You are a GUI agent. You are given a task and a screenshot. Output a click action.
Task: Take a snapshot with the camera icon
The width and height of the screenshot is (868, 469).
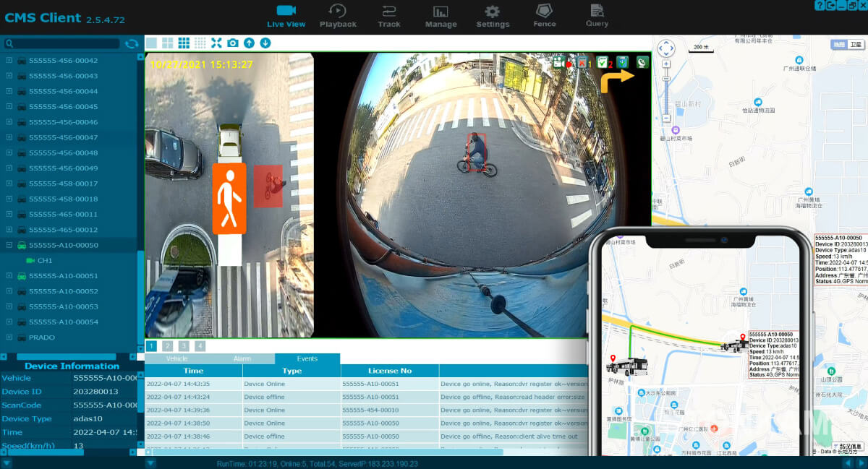[233, 43]
